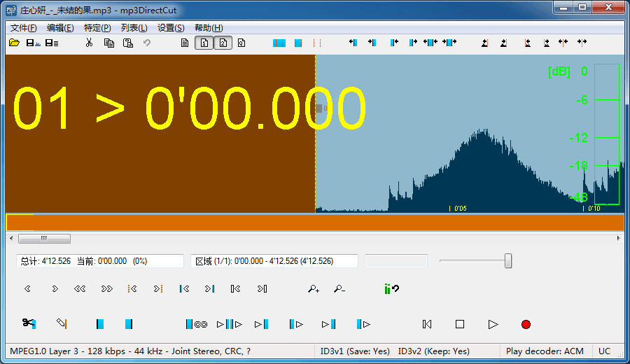The image size is (630, 364).
Task: Click blue bar icon with right arrow after it
Action: click(413, 42)
